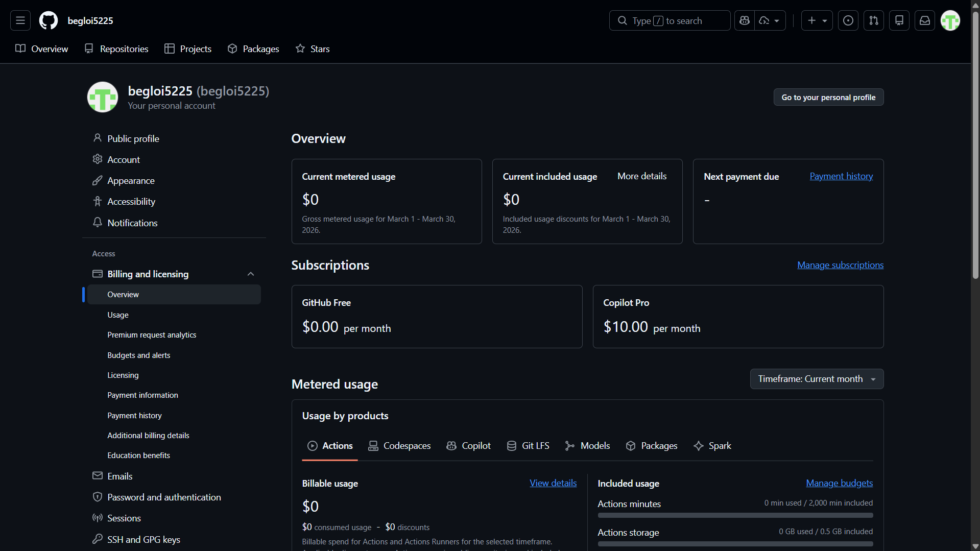The width and height of the screenshot is (980, 551).
Task: Click the Actions minutes usage progress bar
Action: pyautogui.click(x=735, y=515)
